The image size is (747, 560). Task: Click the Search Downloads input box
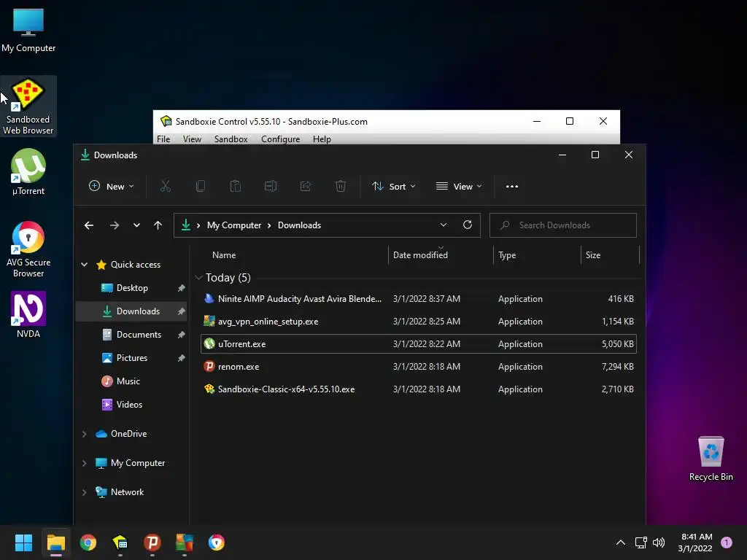point(563,225)
